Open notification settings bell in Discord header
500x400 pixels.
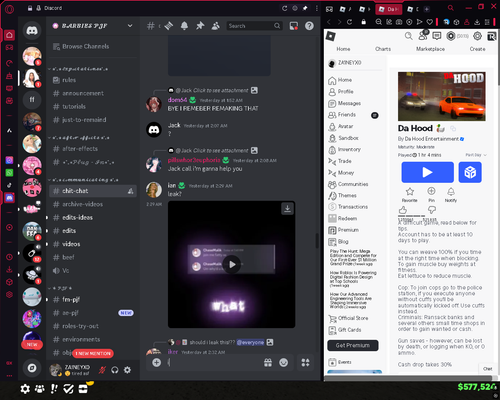[x=184, y=26]
